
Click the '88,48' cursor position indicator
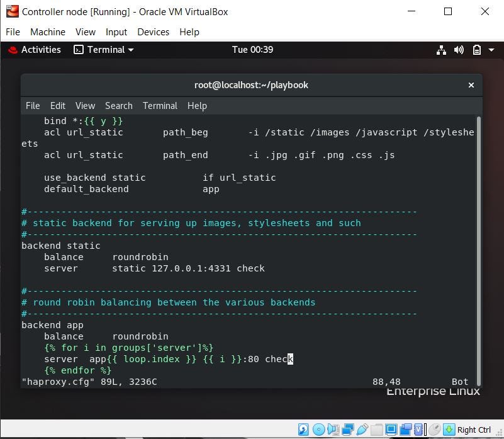386,382
